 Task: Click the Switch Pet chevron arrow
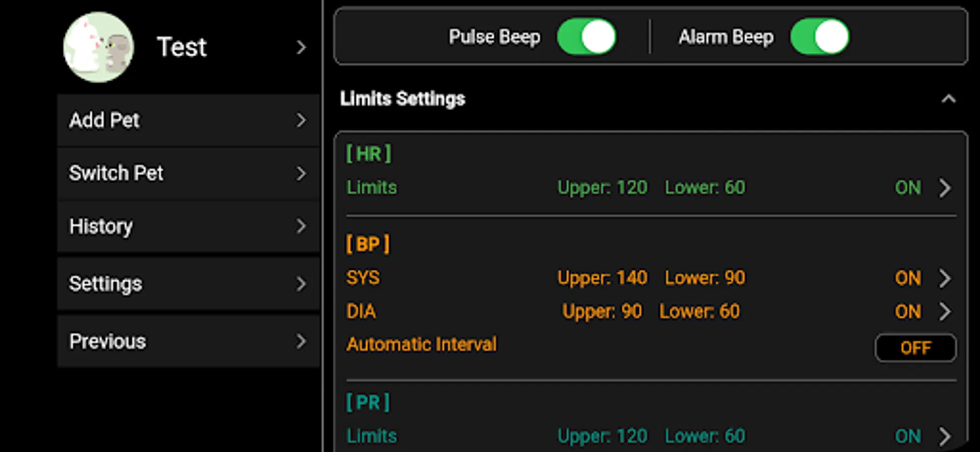[301, 173]
